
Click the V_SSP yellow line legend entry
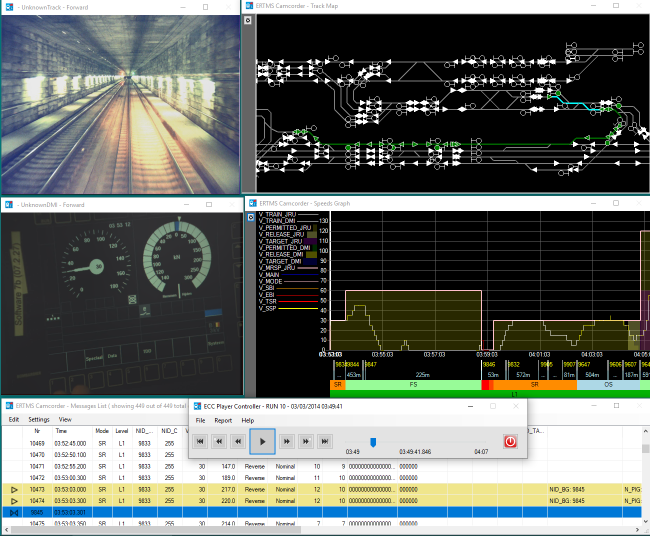[x=289, y=308]
